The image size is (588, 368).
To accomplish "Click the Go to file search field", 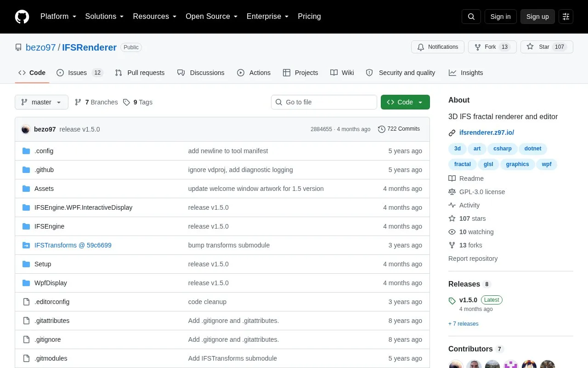I will pos(324,102).
